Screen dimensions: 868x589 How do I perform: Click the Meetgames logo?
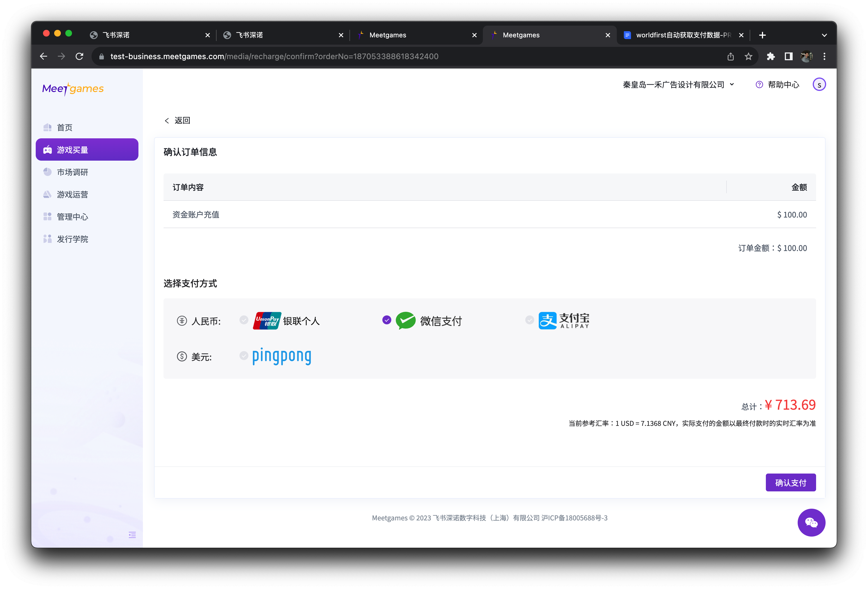point(73,89)
